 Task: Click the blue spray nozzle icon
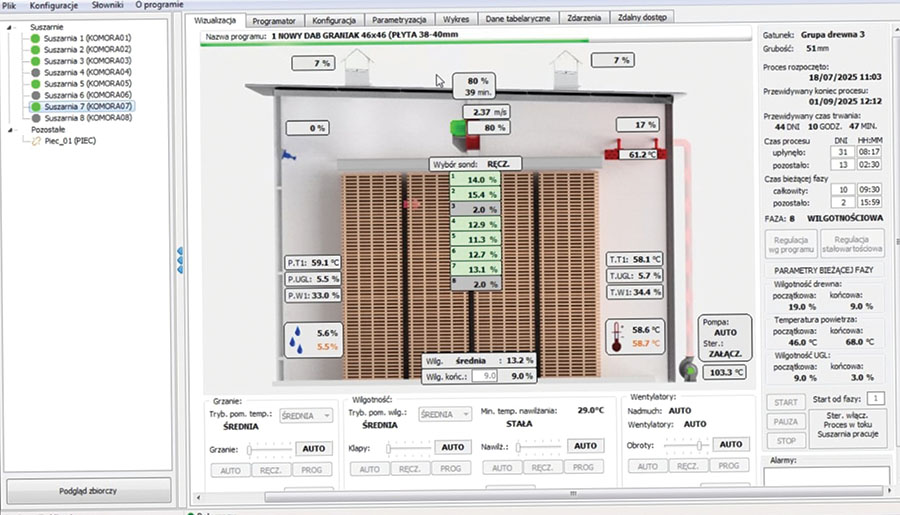289,156
